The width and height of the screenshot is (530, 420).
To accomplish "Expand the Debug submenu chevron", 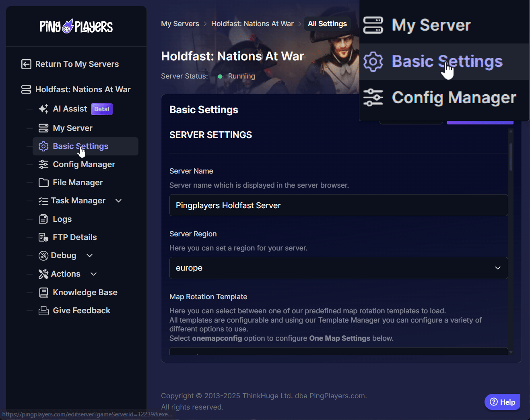I will pyautogui.click(x=90, y=255).
